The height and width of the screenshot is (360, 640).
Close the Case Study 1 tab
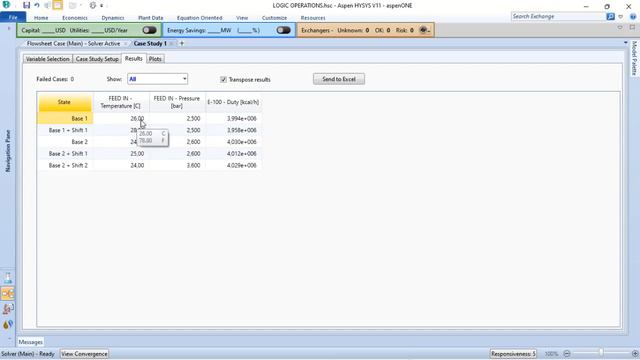(x=172, y=43)
